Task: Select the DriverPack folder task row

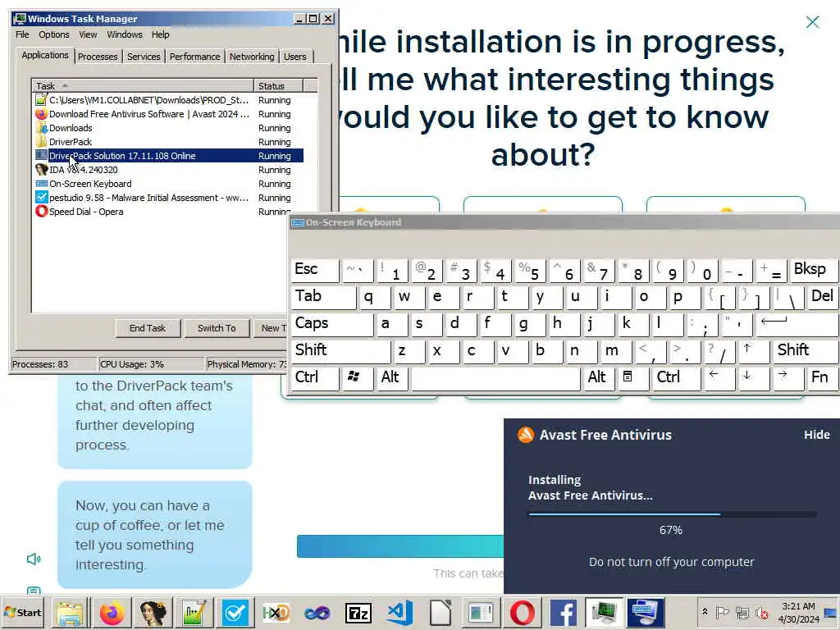Action: [x=169, y=142]
